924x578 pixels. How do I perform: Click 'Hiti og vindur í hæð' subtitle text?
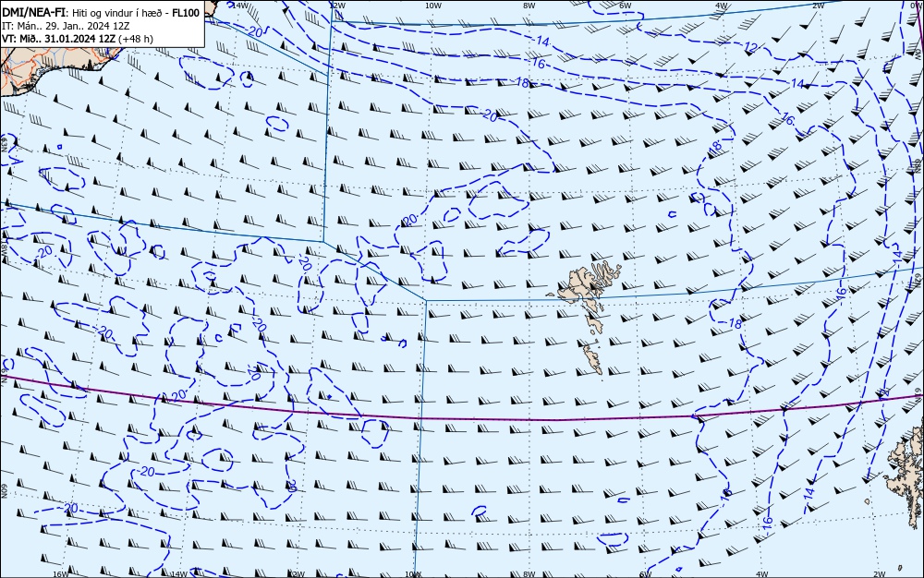116,13
